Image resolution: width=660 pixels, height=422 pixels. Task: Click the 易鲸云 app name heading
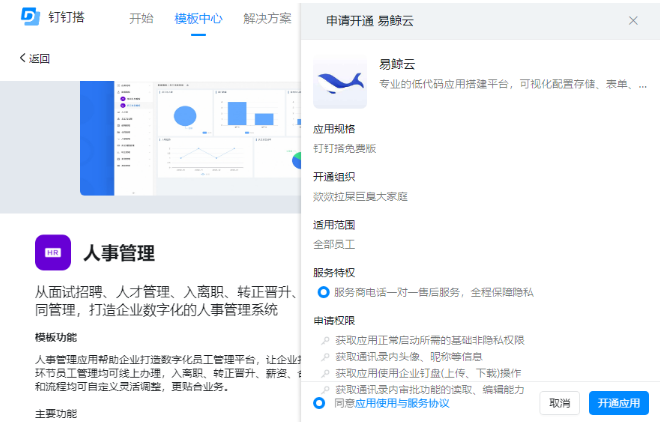click(x=397, y=64)
